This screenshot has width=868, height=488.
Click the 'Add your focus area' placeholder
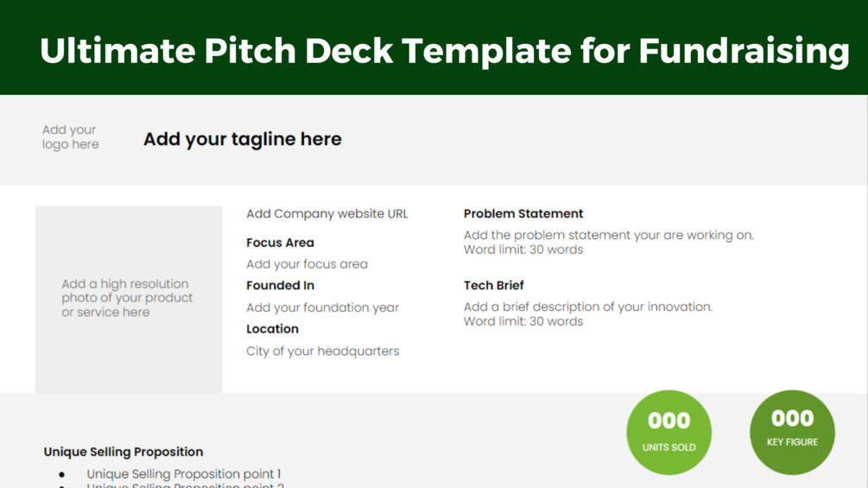(x=307, y=264)
